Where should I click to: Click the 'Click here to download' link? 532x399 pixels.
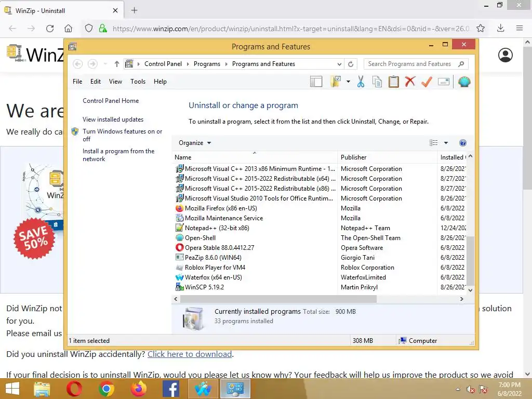(190, 354)
